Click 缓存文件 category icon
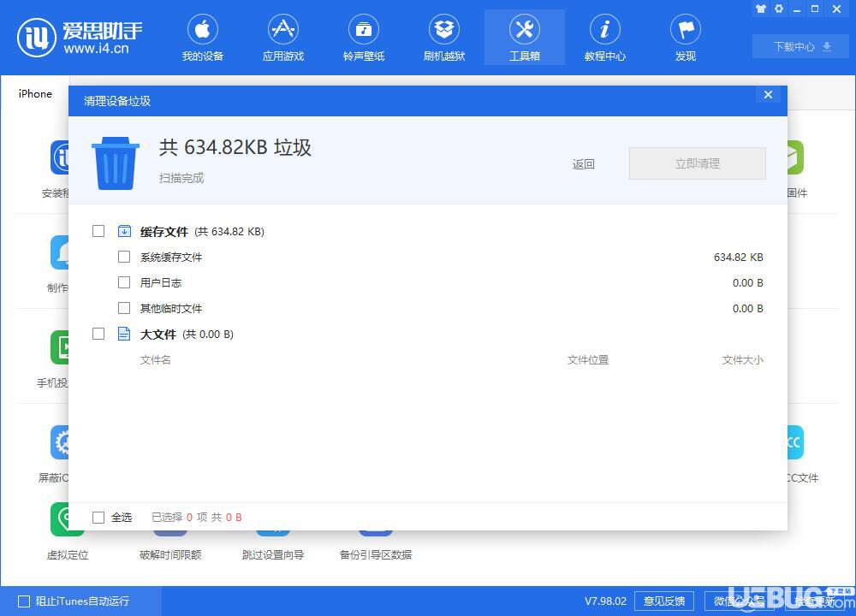Viewport: 856px width, 616px height. pos(124,231)
